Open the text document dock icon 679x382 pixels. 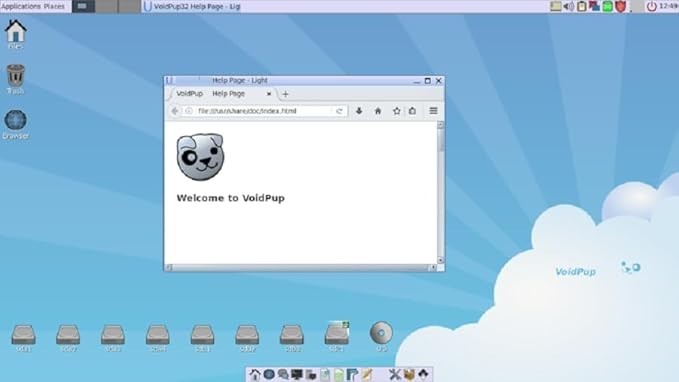click(325, 374)
